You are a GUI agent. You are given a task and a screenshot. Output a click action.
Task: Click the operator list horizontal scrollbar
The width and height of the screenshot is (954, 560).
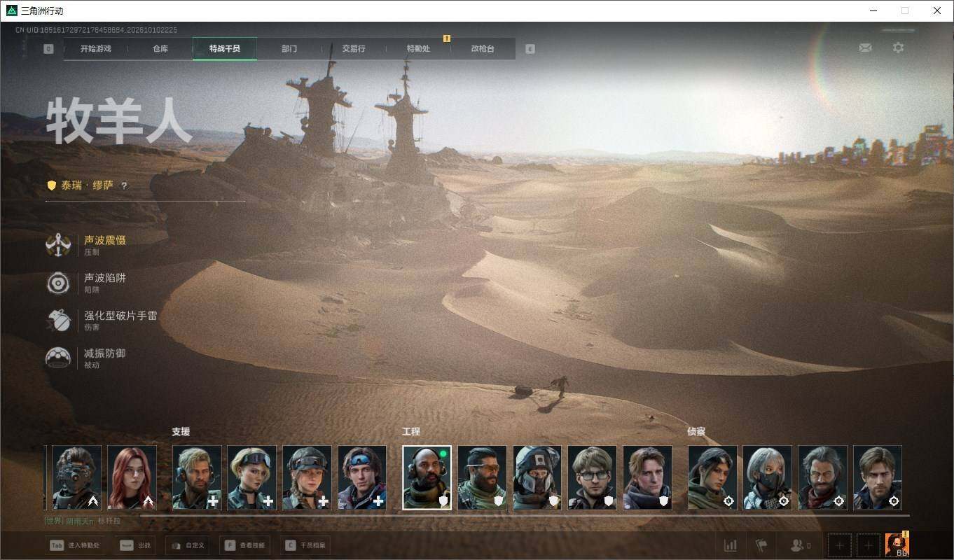click(x=525, y=516)
